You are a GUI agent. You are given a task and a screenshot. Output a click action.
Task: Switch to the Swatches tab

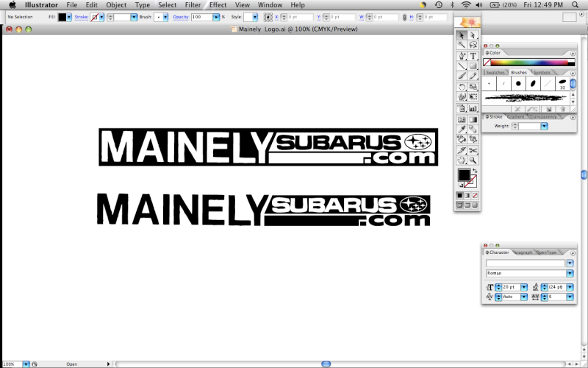[495, 72]
